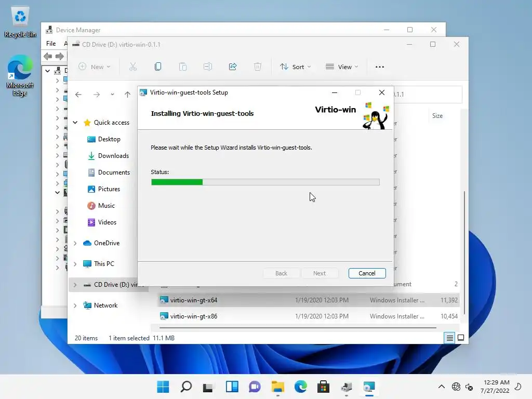Open the Sort dropdown in File Explorer

coord(295,67)
